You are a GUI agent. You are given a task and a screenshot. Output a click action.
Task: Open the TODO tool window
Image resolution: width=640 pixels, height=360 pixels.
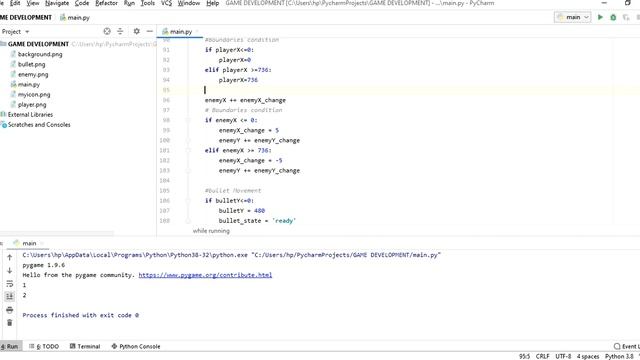coord(44,347)
